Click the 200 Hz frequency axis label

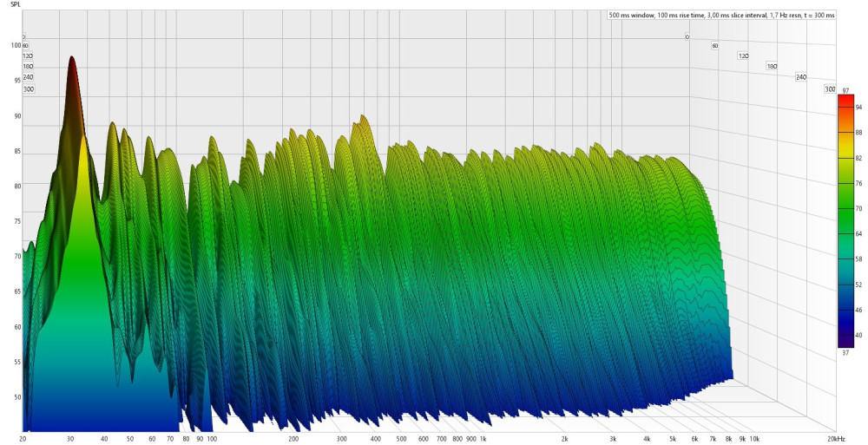tap(293, 440)
